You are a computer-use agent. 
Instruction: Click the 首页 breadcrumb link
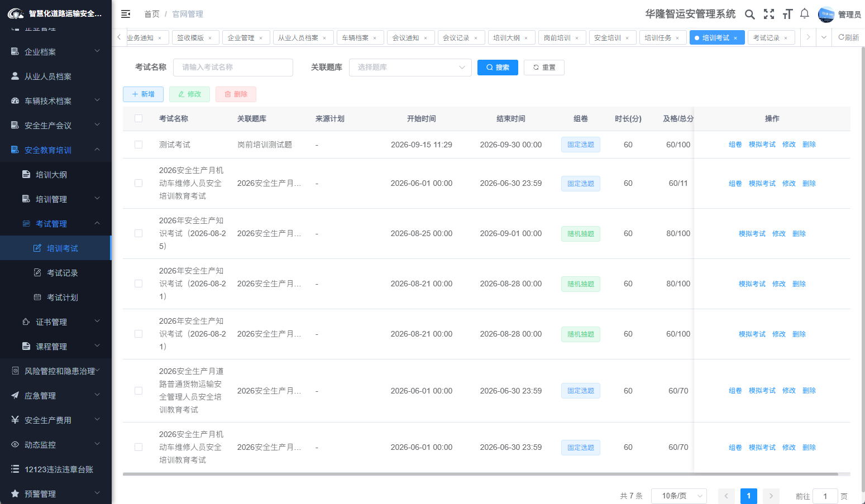(x=151, y=14)
